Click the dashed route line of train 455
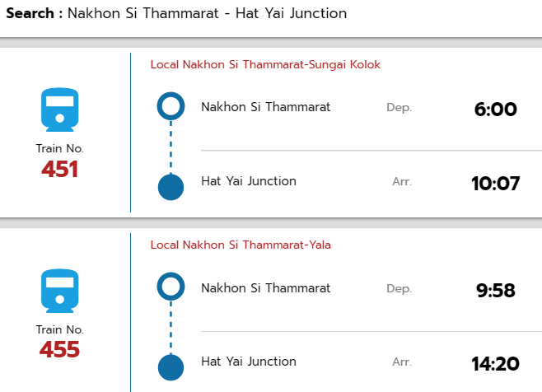This screenshot has height=392, width=542. click(171, 328)
